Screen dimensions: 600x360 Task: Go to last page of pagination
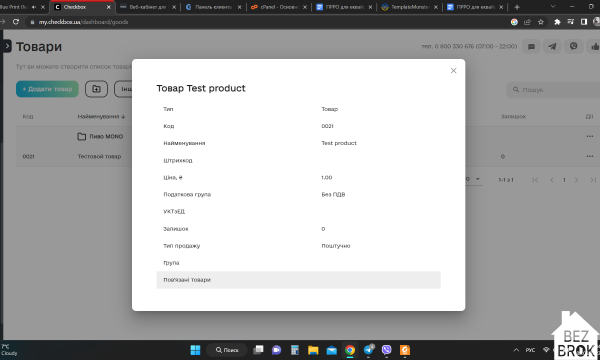point(593,180)
